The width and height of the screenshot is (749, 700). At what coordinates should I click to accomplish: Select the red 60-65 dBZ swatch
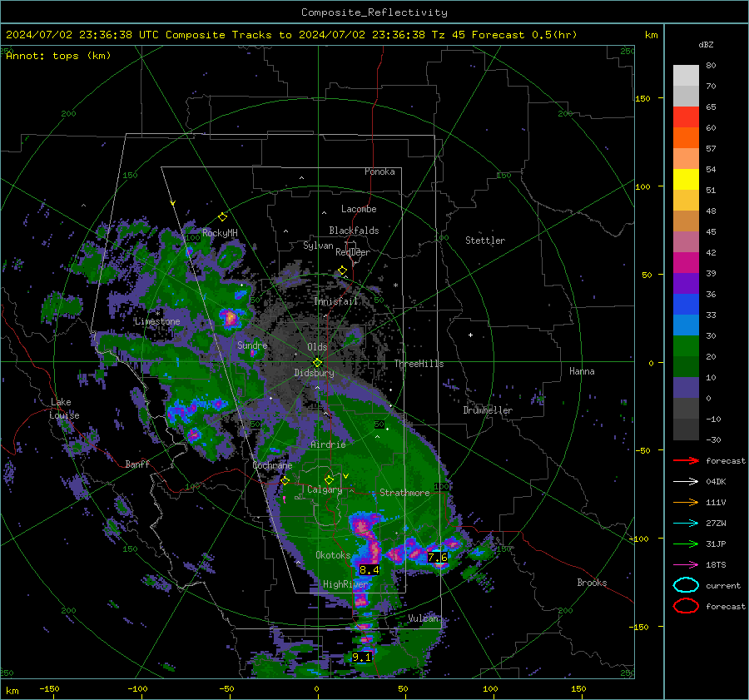(686, 117)
